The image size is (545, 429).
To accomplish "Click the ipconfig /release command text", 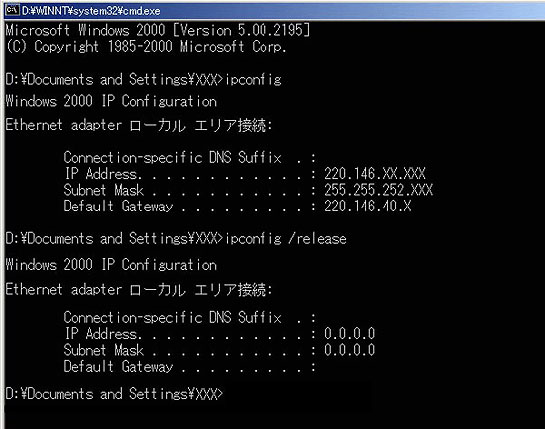I will [x=286, y=239].
